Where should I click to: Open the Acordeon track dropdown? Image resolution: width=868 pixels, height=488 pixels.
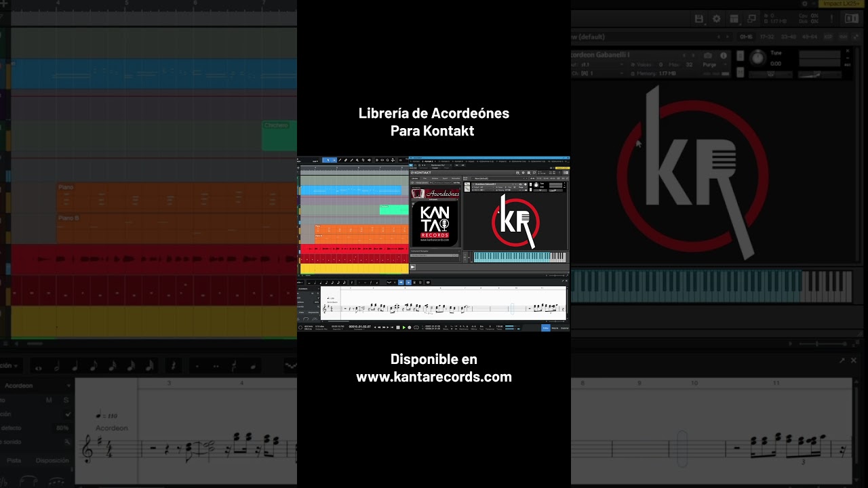(68, 385)
